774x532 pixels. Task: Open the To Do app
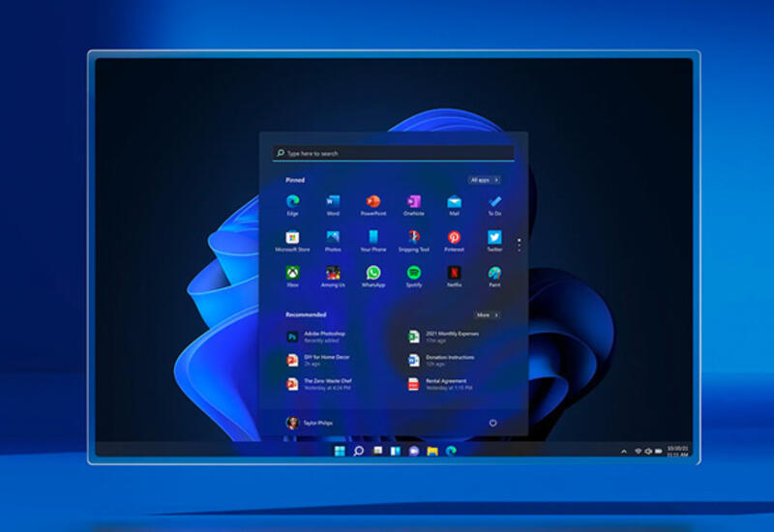[x=494, y=205]
